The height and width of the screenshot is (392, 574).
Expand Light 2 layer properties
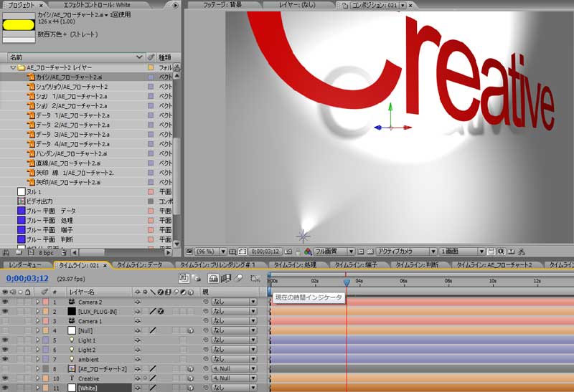(x=37, y=350)
